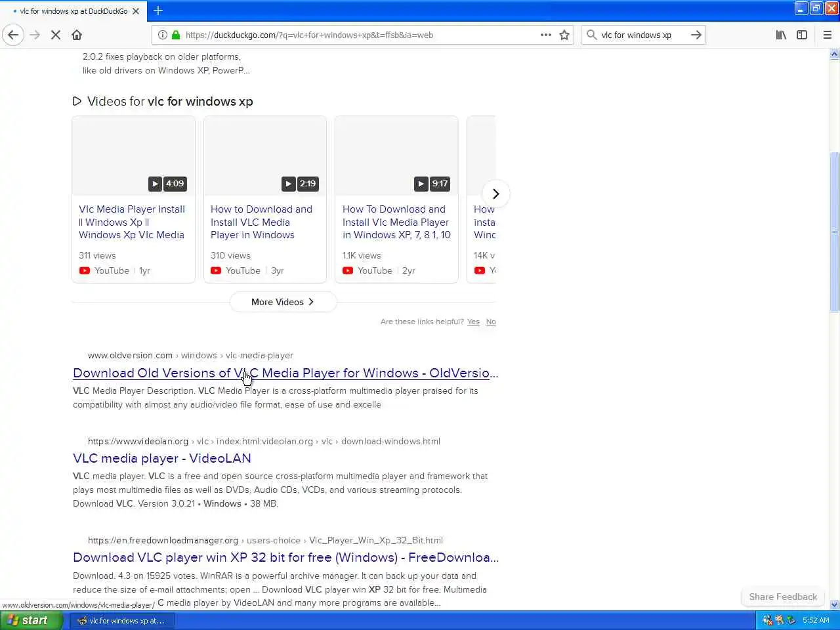Expand More Videos

pyautogui.click(x=283, y=302)
